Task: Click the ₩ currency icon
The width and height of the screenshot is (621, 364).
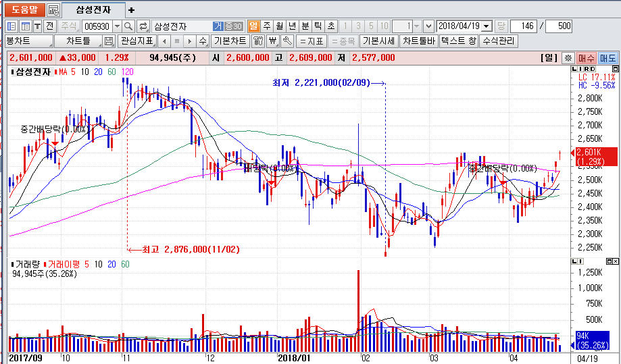Action: pos(272,41)
